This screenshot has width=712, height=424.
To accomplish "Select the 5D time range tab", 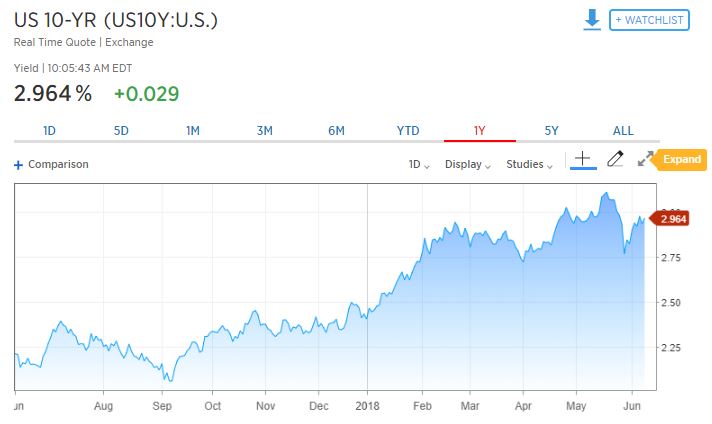I will (x=121, y=131).
